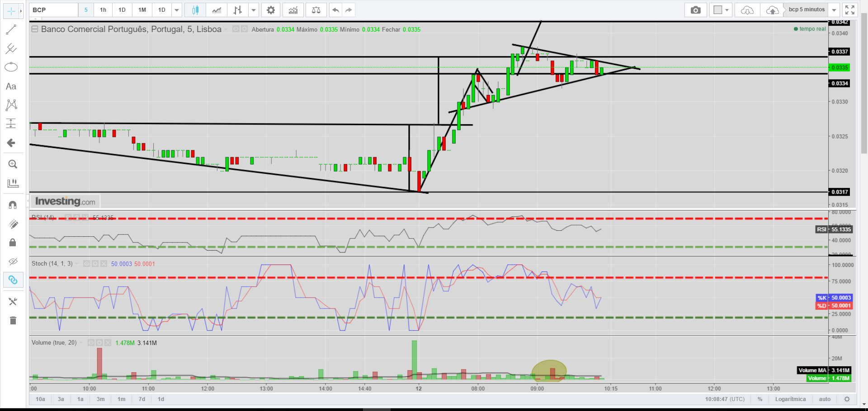The height and width of the screenshot is (411, 868).
Task: Open the Banco Comercial Português title dropdown
Action: 226,29
